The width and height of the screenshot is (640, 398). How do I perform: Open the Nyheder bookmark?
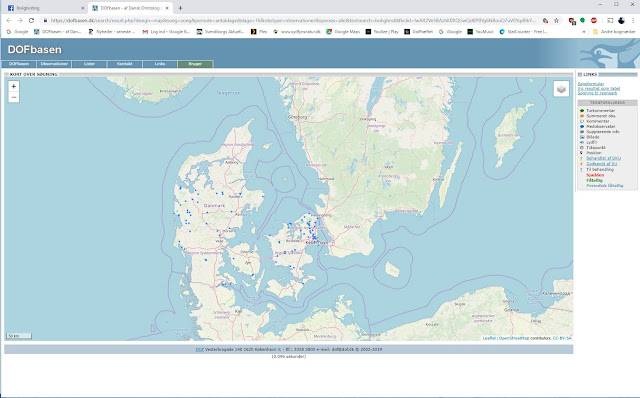(112, 31)
